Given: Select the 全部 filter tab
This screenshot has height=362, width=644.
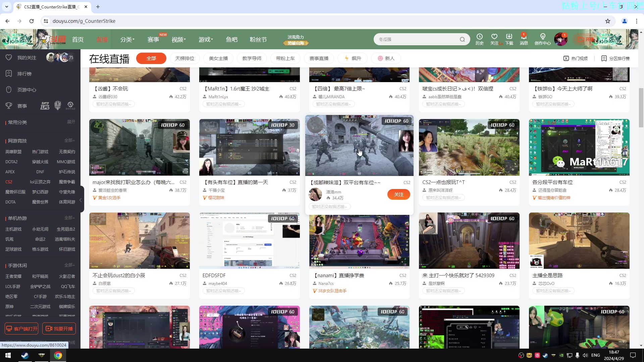Looking at the screenshot, I should 151,58.
